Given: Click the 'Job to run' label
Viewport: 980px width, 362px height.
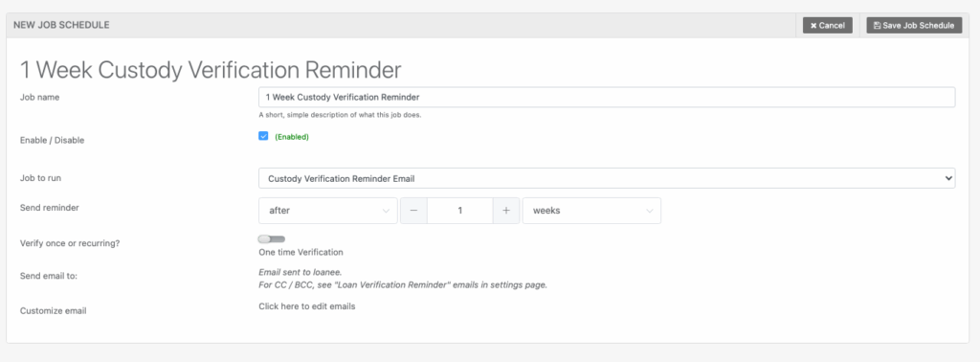Looking at the screenshot, I should [40, 177].
